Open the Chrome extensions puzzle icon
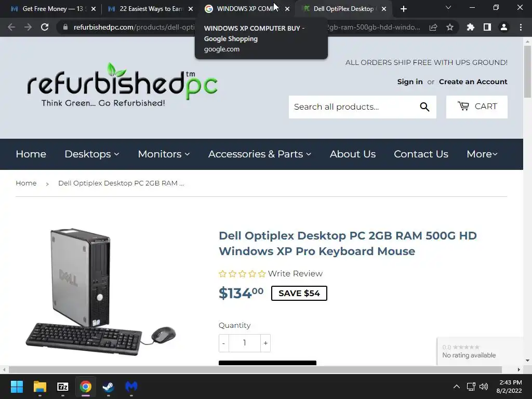 pyautogui.click(x=471, y=27)
